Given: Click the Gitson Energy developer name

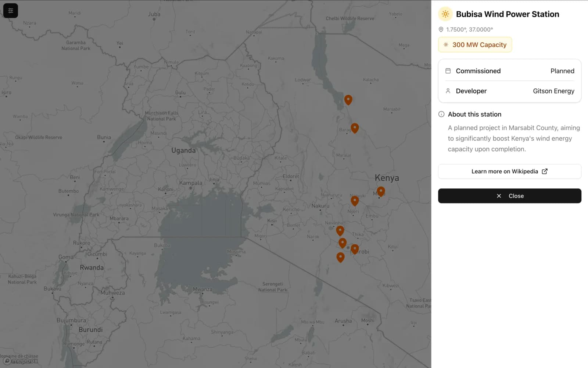Looking at the screenshot, I should click(553, 91).
